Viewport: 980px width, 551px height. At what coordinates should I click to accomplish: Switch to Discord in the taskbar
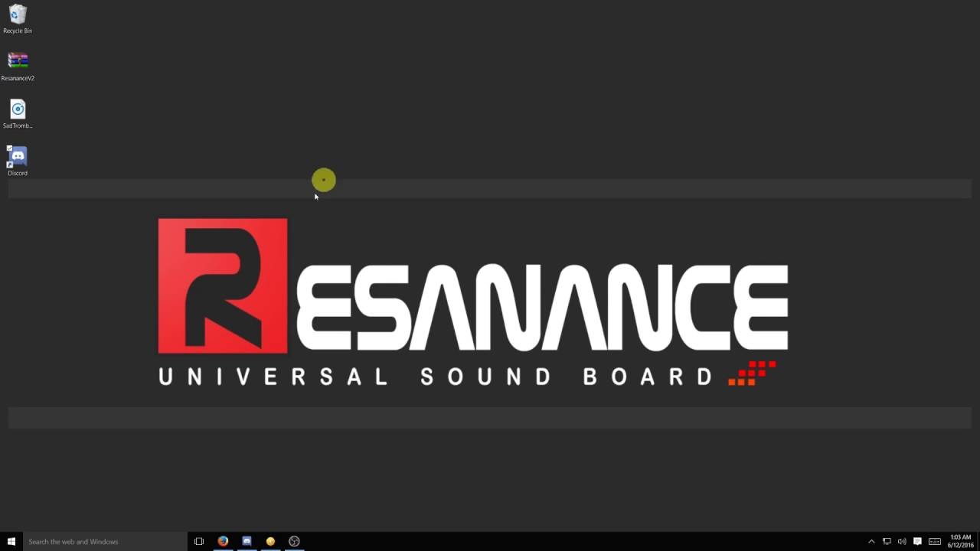click(x=247, y=541)
